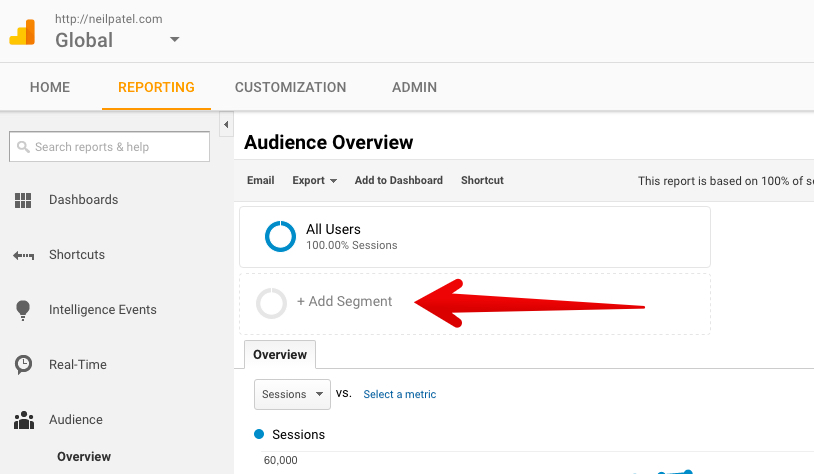Select the Audience people icon
The image size is (814, 474).
tap(23, 420)
